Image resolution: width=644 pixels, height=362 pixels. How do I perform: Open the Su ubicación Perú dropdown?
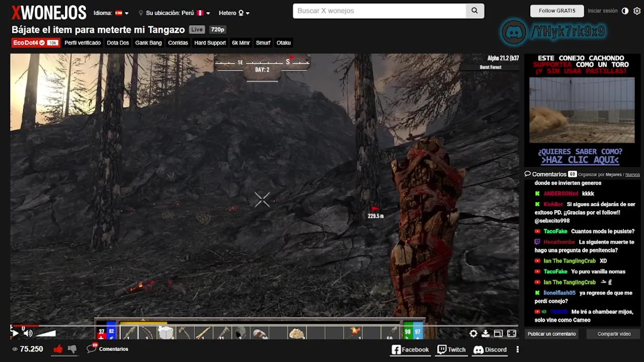[175, 13]
